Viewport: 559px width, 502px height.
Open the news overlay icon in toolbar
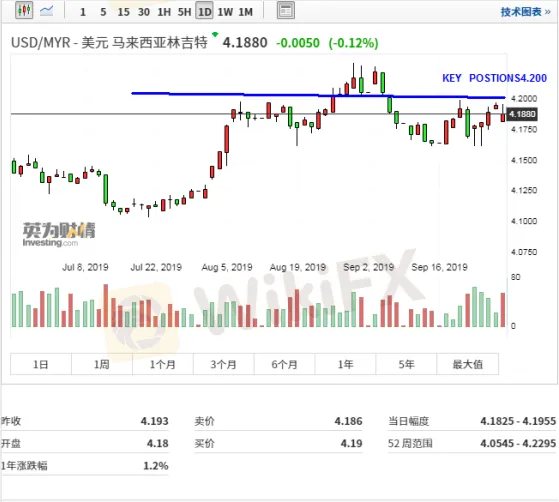(286, 11)
